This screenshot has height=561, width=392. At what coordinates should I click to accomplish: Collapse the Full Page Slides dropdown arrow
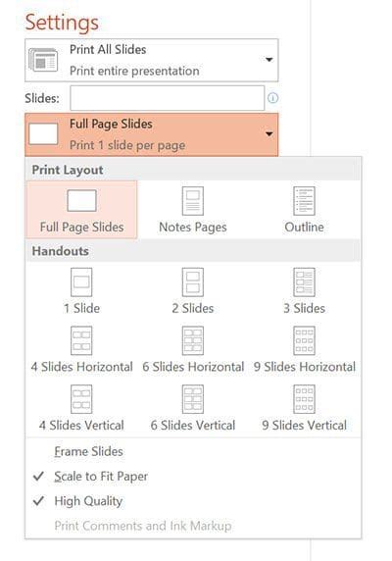269,134
